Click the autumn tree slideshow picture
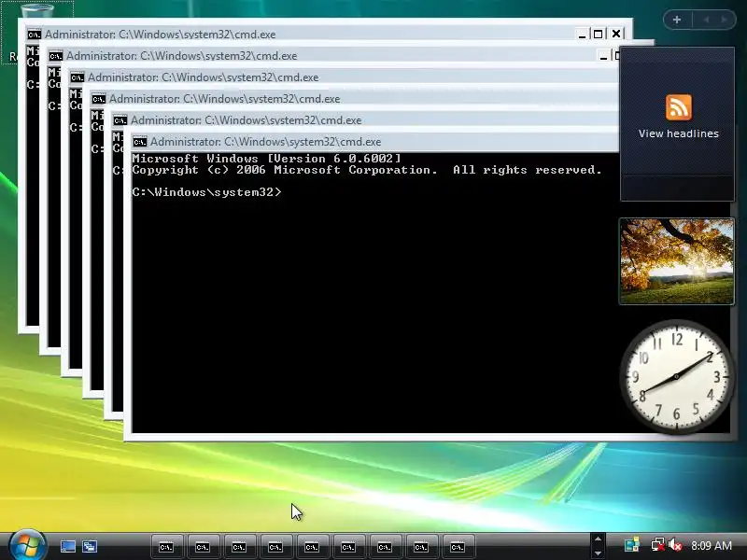Viewport: 747px width, 560px height. coord(676,261)
